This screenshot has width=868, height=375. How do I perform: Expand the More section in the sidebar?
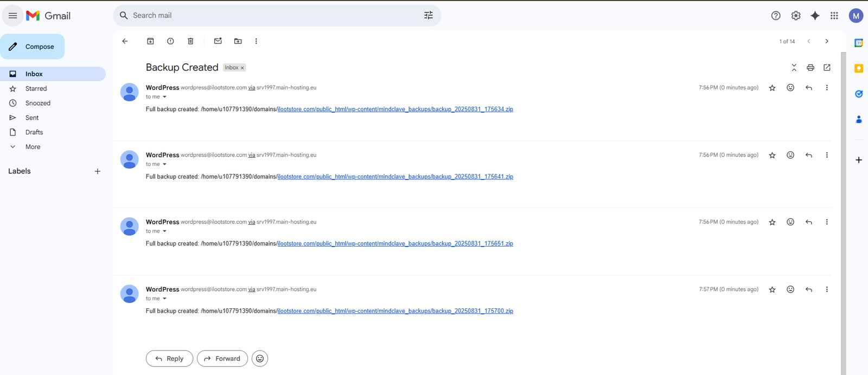pos(33,147)
